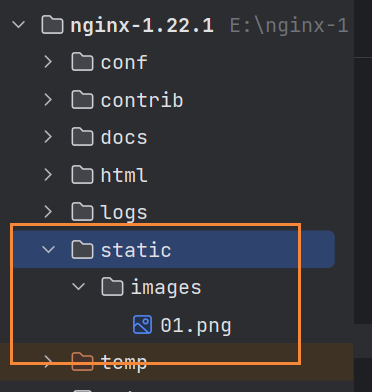Click the docs folder icon
The width and height of the screenshot is (372, 392).
click(x=82, y=137)
